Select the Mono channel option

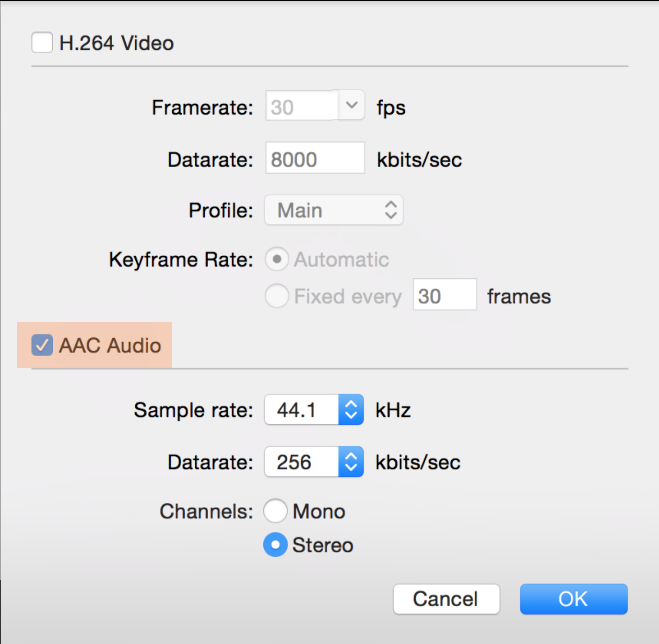click(275, 511)
